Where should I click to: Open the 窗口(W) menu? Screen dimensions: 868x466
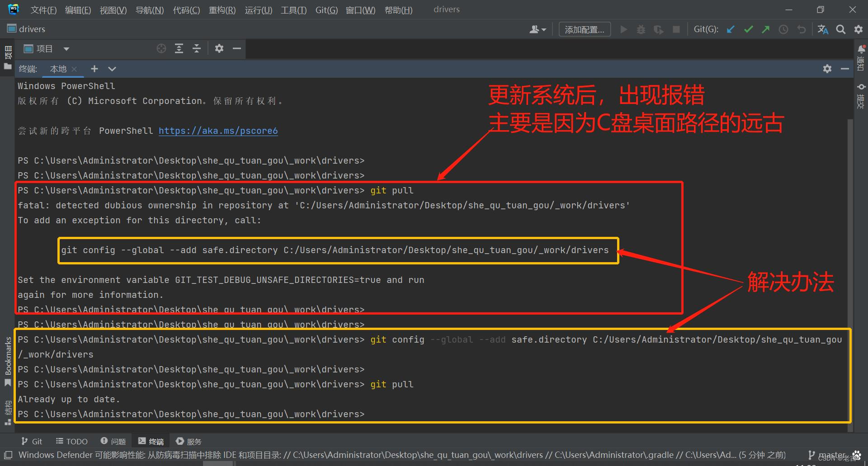360,9
